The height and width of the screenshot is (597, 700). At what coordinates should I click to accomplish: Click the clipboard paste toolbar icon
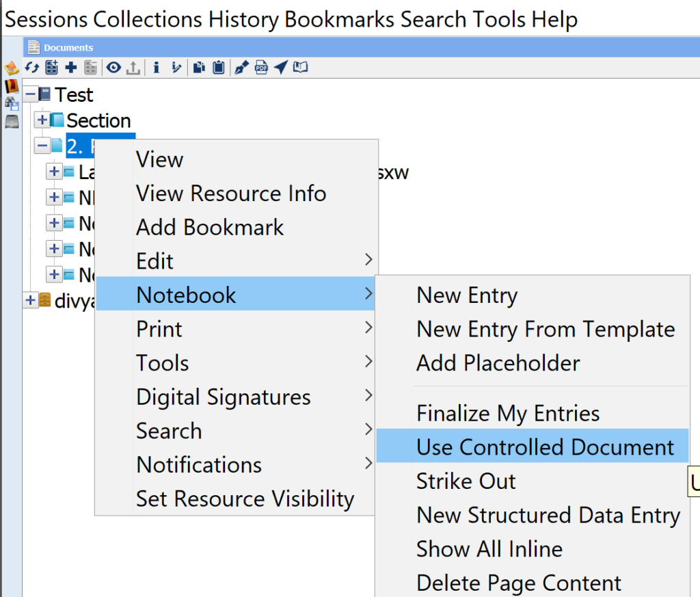(218, 67)
